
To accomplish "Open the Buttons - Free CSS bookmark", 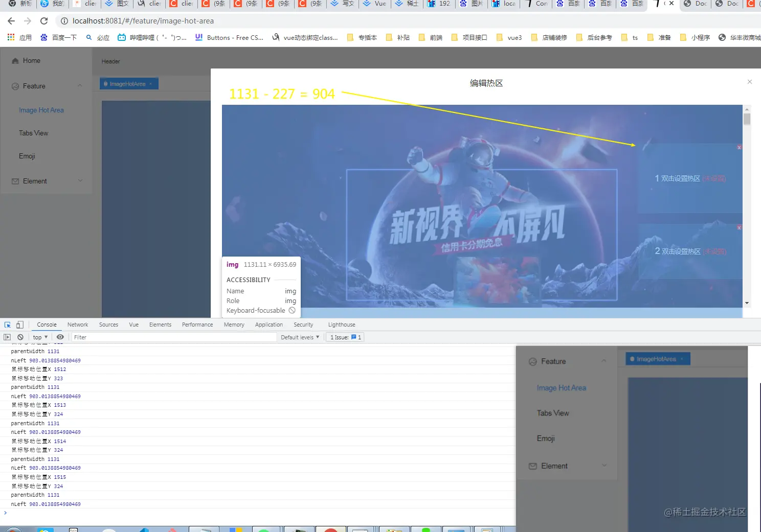I will [x=229, y=37].
